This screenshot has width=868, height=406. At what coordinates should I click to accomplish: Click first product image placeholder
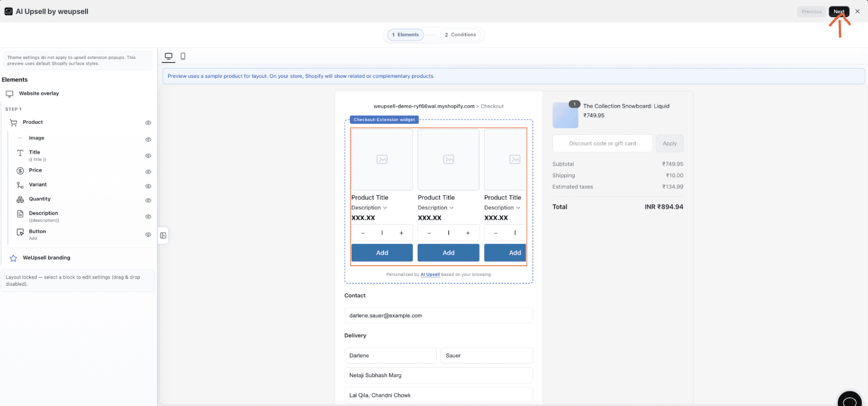(382, 159)
